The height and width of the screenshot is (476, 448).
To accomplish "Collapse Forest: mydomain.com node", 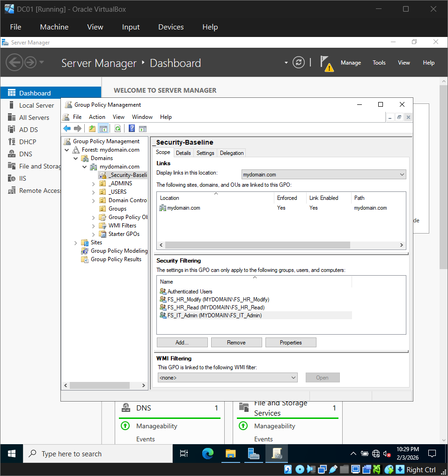I will (67, 150).
